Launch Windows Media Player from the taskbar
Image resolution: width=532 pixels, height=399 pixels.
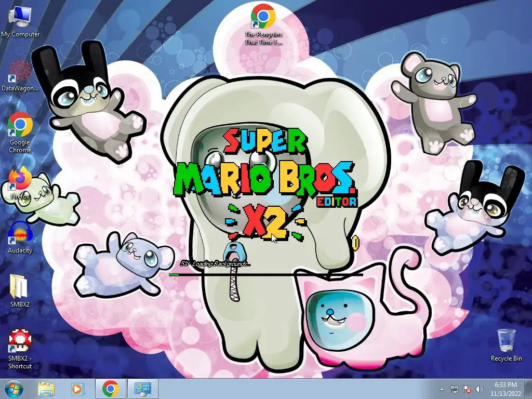click(x=77, y=389)
